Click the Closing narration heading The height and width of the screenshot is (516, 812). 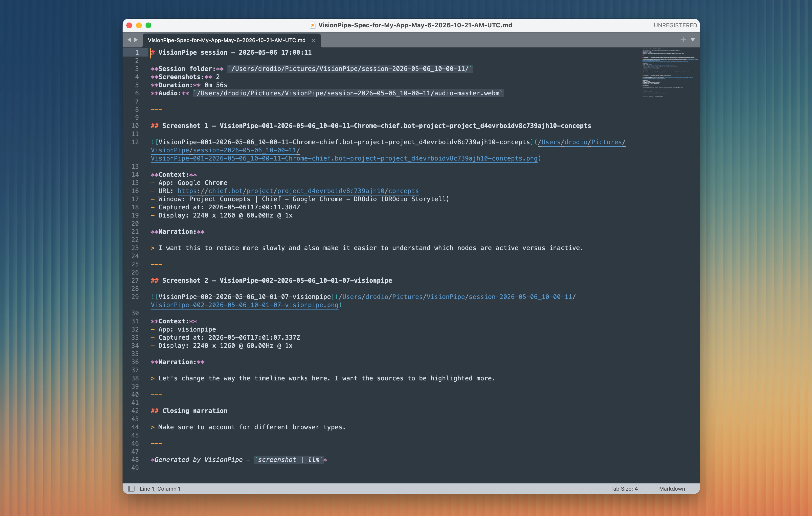pyautogui.click(x=189, y=410)
